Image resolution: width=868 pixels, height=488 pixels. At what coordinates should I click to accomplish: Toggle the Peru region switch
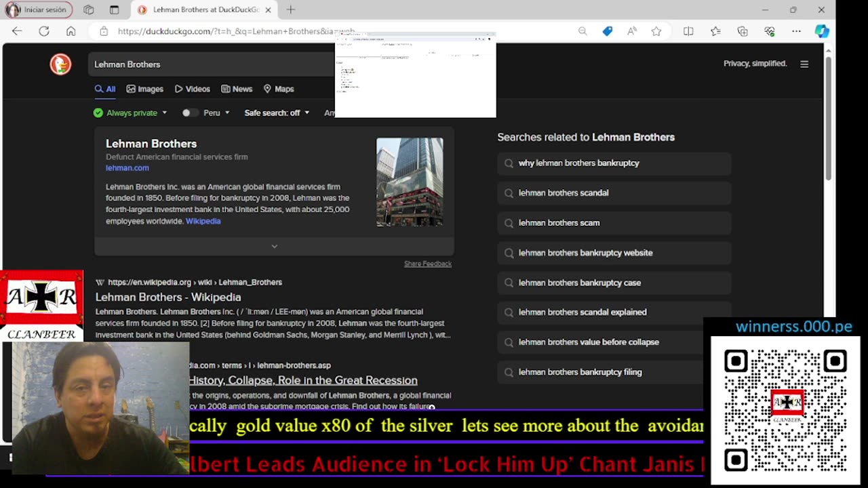[x=190, y=113]
